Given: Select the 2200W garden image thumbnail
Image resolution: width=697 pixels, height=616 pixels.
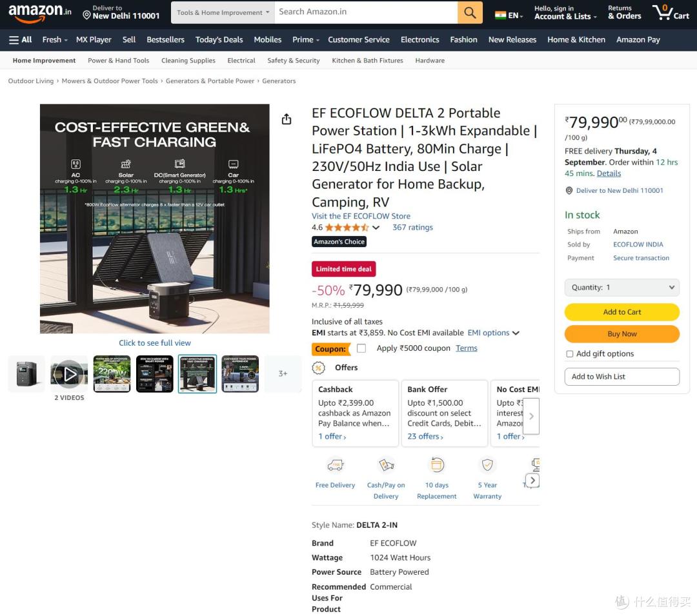Looking at the screenshot, I should pyautogui.click(x=112, y=374).
